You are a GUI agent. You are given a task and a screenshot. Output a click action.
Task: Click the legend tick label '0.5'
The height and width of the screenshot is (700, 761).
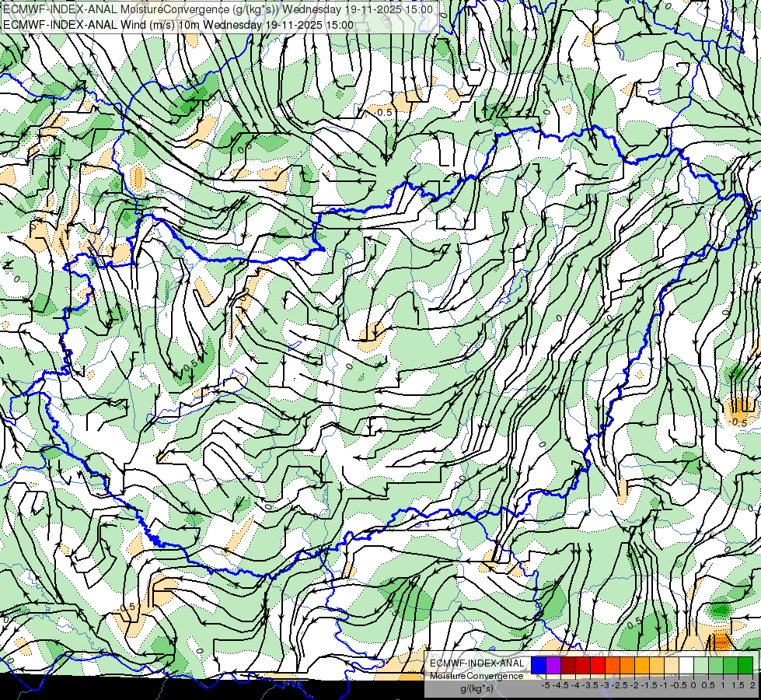tap(709, 685)
